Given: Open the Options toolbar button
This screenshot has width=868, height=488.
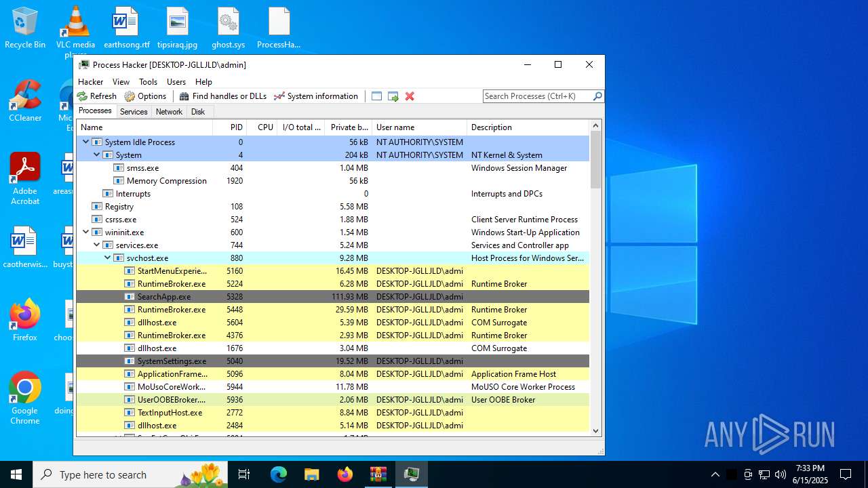Looking at the screenshot, I should pos(146,96).
